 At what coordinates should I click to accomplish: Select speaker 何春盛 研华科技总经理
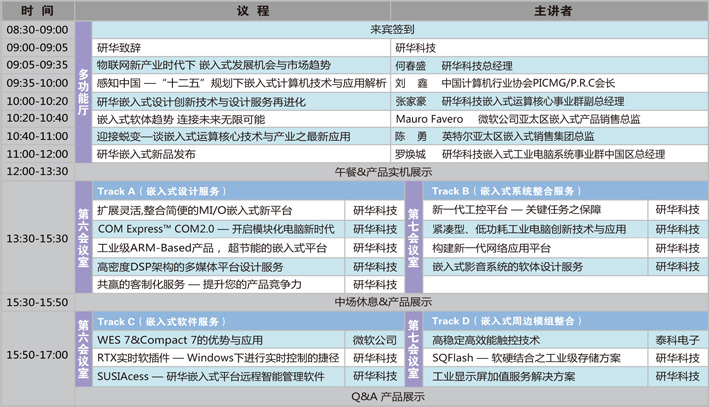pyautogui.click(x=549, y=65)
